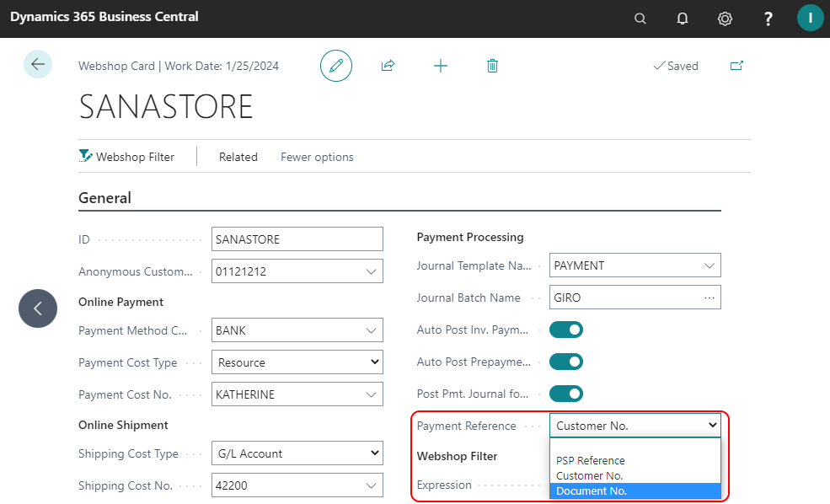Image resolution: width=830 pixels, height=504 pixels.
Task: Click the ID field SANASTORE
Action: [x=297, y=239]
